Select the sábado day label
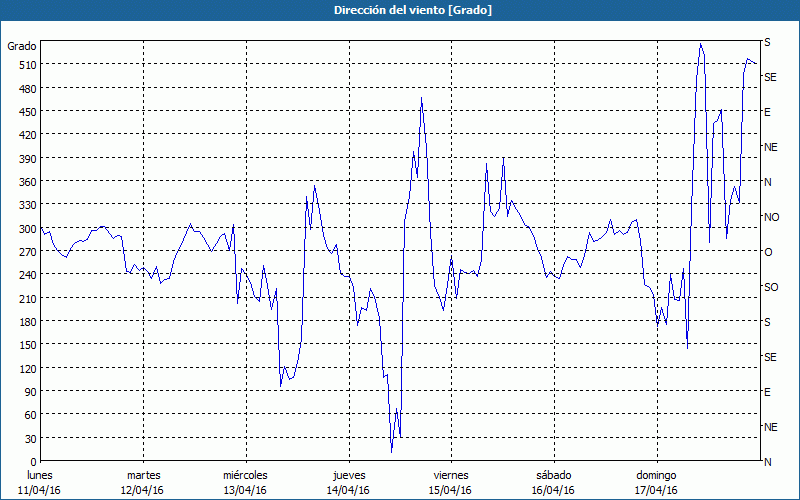The width and height of the screenshot is (800, 500). 553,475
